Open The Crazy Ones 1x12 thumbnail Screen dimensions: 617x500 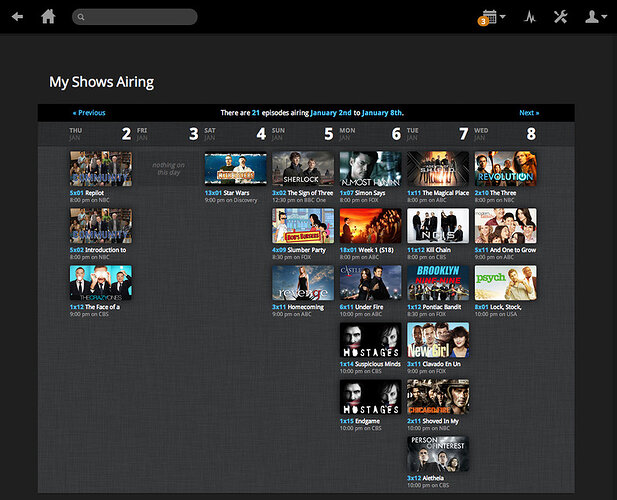click(101, 283)
